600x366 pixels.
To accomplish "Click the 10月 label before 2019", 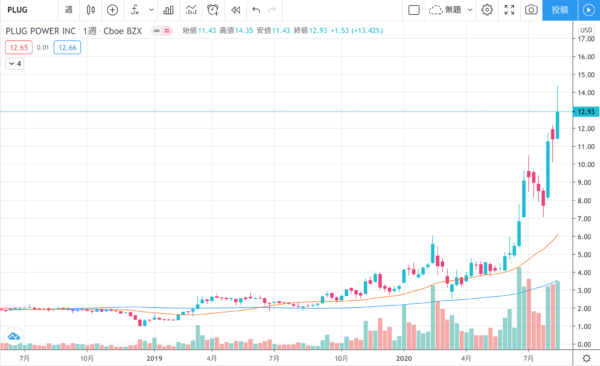I will (x=87, y=358).
